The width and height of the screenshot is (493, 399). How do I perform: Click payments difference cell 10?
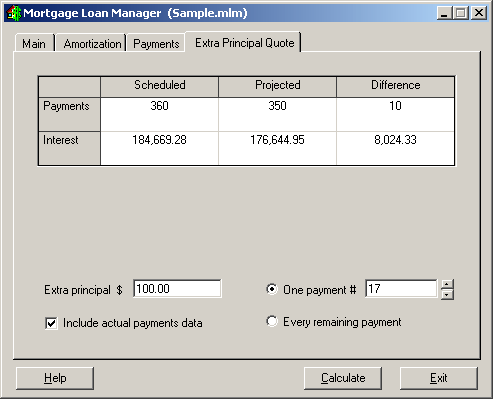tap(395, 114)
